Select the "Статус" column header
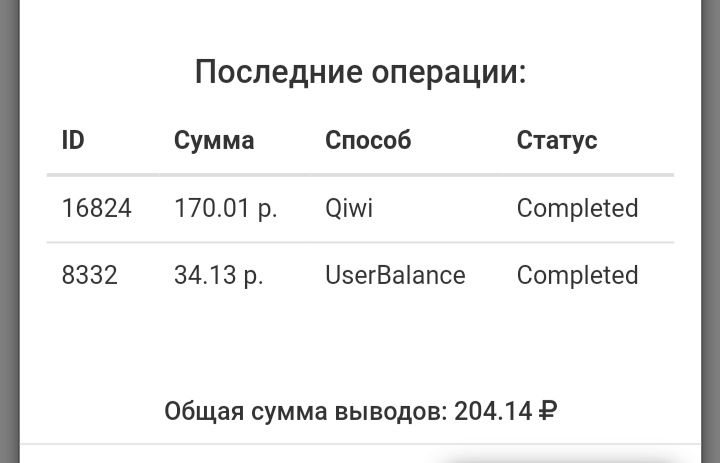Viewport: 720px width, 463px height. (557, 140)
